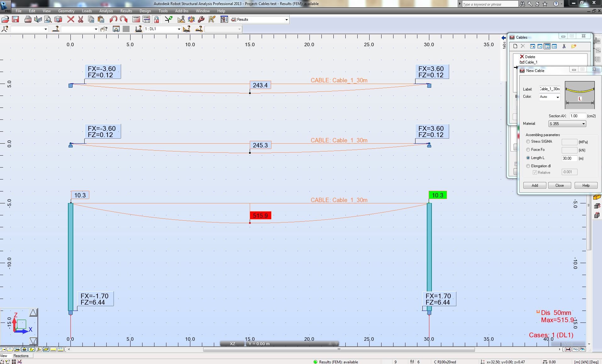Start calculations with the calculator icon

coord(136,19)
